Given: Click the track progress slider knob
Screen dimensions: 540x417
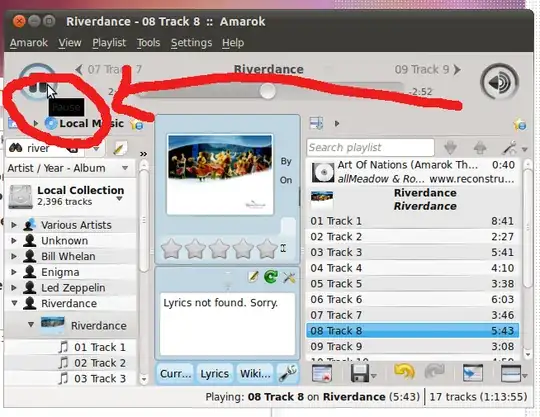Looking at the screenshot, I should [267, 91].
